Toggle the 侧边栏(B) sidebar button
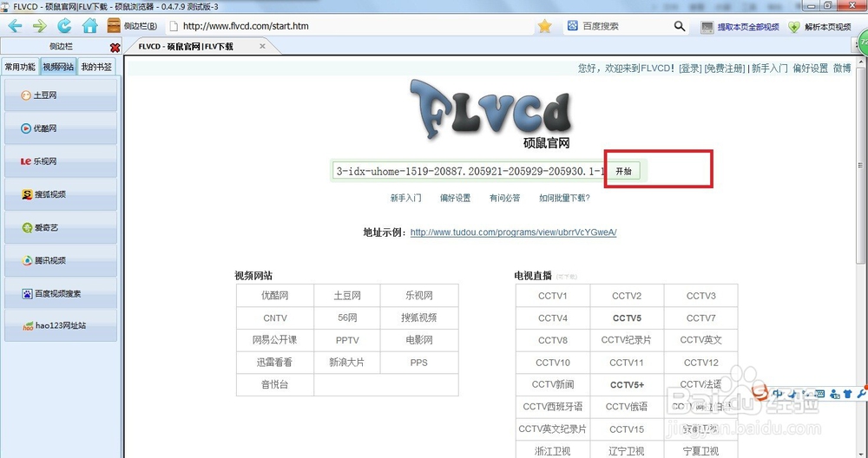Image resolution: width=868 pixels, height=458 pixels. pyautogui.click(x=132, y=26)
